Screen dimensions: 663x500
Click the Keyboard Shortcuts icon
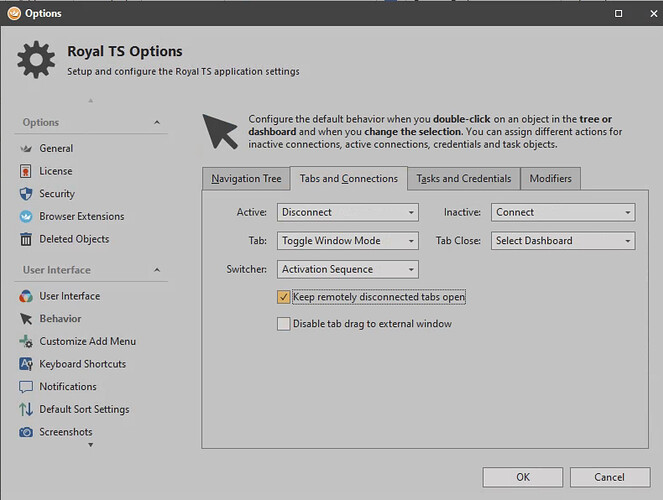pos(27,364)
